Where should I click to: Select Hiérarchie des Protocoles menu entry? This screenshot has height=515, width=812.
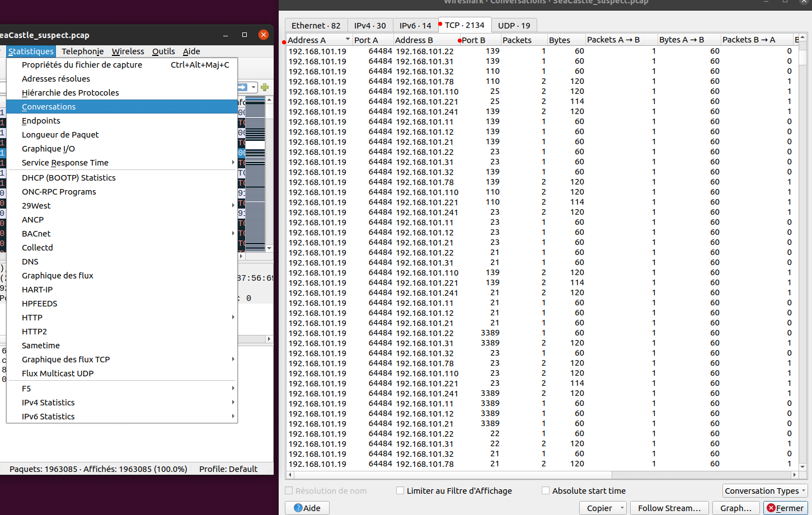point(122,93)
